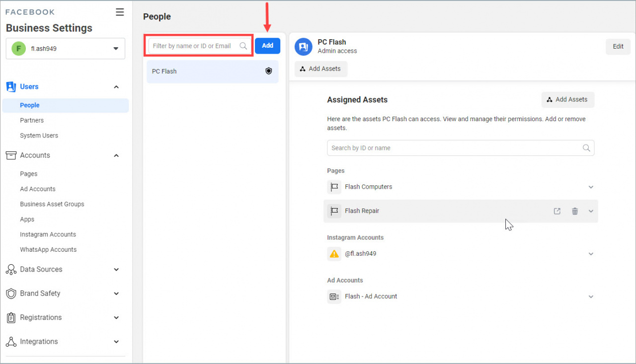This screenshot has height=364, width=636.
Task: Open the fl.ash949 business account dropdown
Action: 66,49
